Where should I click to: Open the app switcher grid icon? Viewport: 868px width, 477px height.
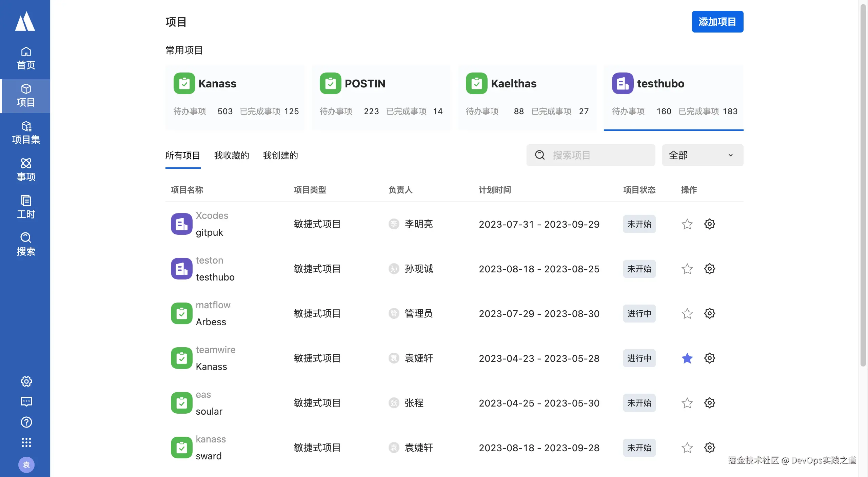[26, 442]
